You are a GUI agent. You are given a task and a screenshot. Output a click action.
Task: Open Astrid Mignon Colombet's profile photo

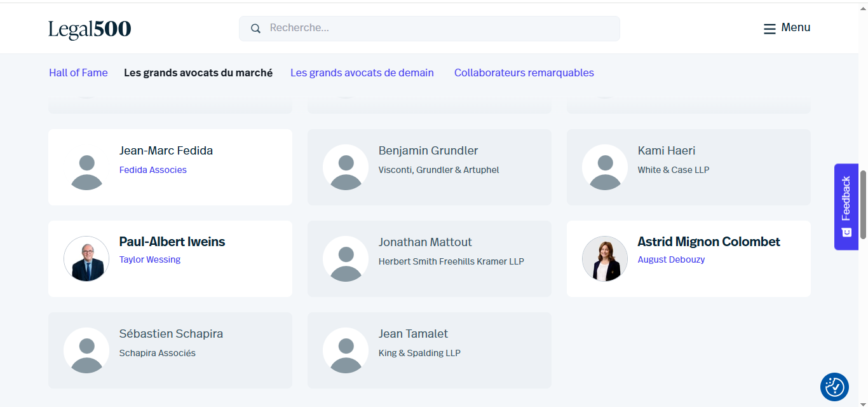(605, 259)
